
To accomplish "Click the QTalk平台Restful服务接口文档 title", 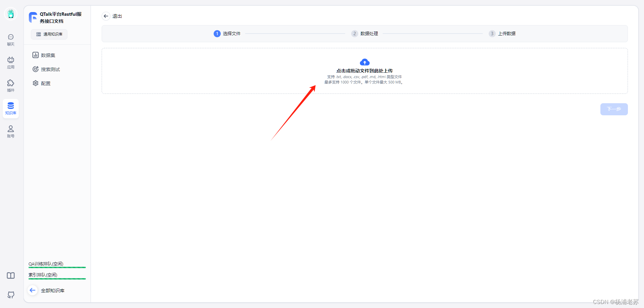I will (x=61, y=17).
